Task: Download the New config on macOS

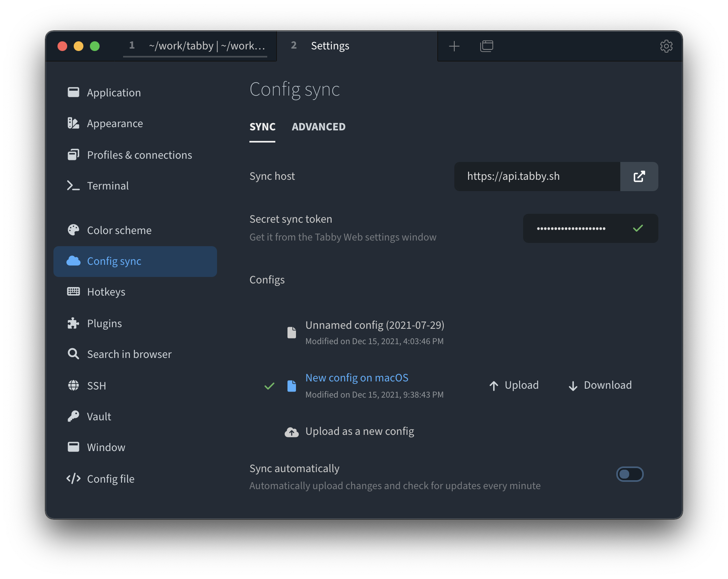Action: 600,385
